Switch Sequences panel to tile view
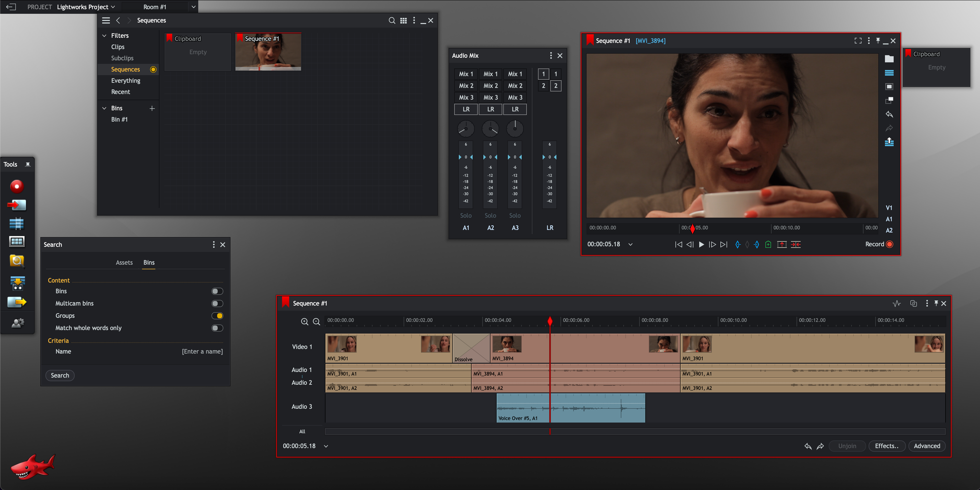Viewport: 980px width, 490px height. [403, 20]
